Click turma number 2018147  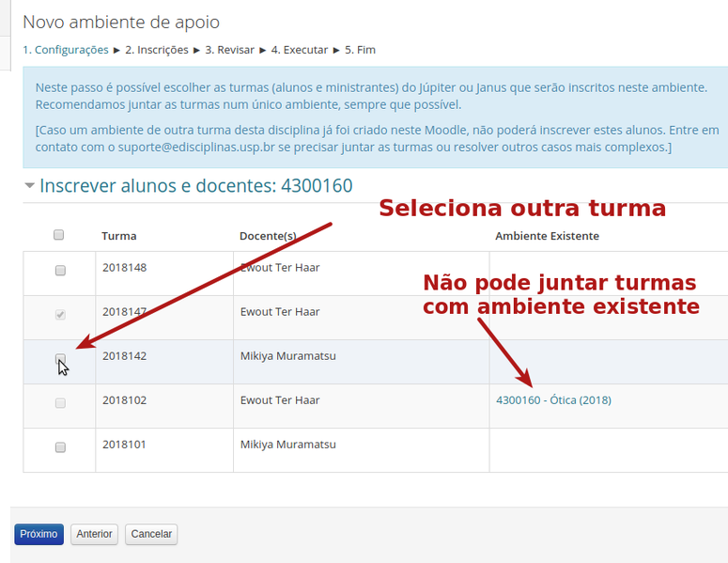pyautogui.click(x=124, y=312)
